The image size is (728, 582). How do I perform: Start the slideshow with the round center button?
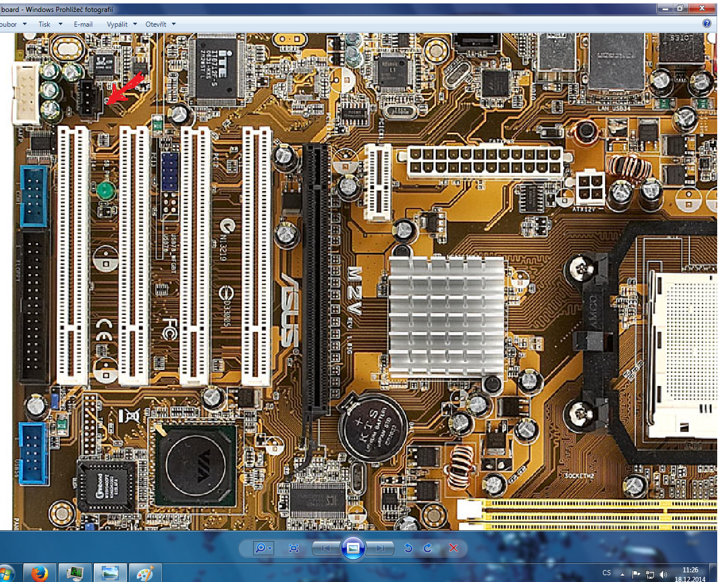[x=353, y=548]
